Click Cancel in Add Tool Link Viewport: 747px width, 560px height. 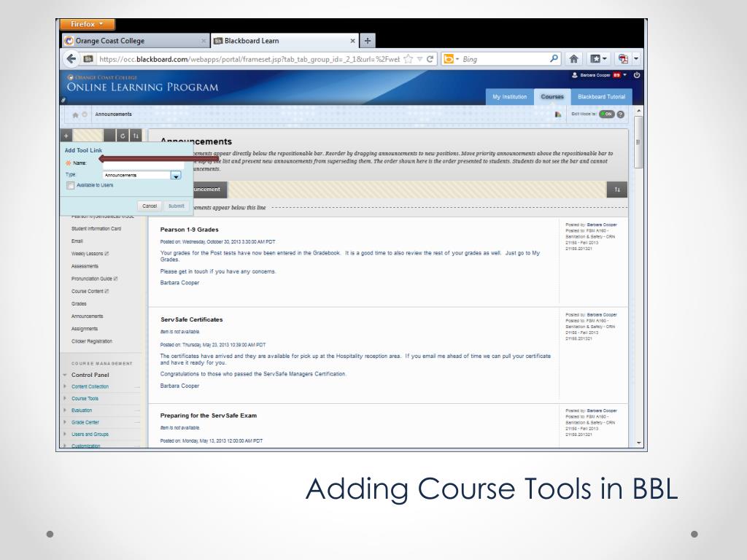(149, 206)
